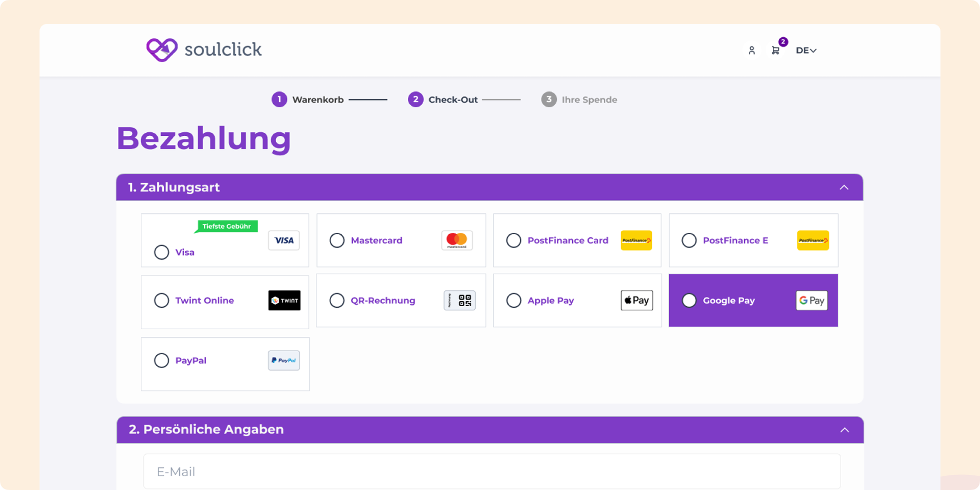Click the Mastercard label text
Screen dimensions: 980x490
[377, 240]
